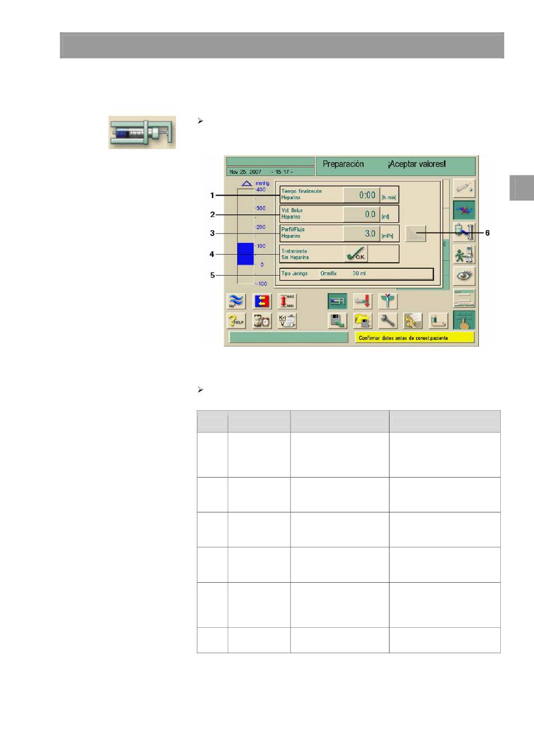Image resolution: width=534 pixels, height=756 pixels.
Task: Click the syringe bolus icon at top right
Action: (464, 188)
